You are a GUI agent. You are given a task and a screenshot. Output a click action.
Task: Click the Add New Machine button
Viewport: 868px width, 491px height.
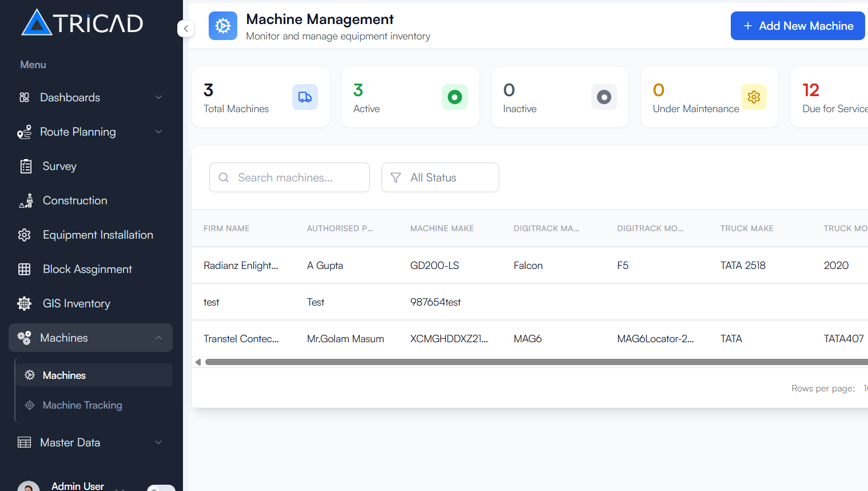tap(797, 26)
